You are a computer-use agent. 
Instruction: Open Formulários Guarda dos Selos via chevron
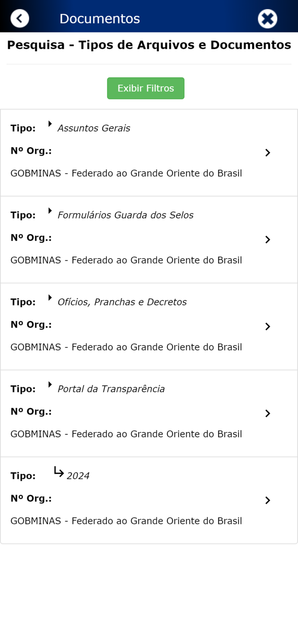pos(268,240)
